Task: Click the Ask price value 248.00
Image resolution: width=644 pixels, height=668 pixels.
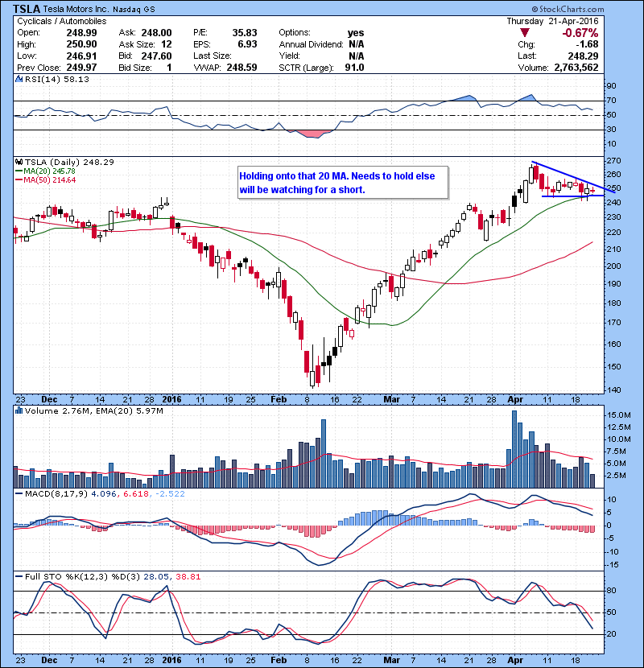Action: coord(156,33)
